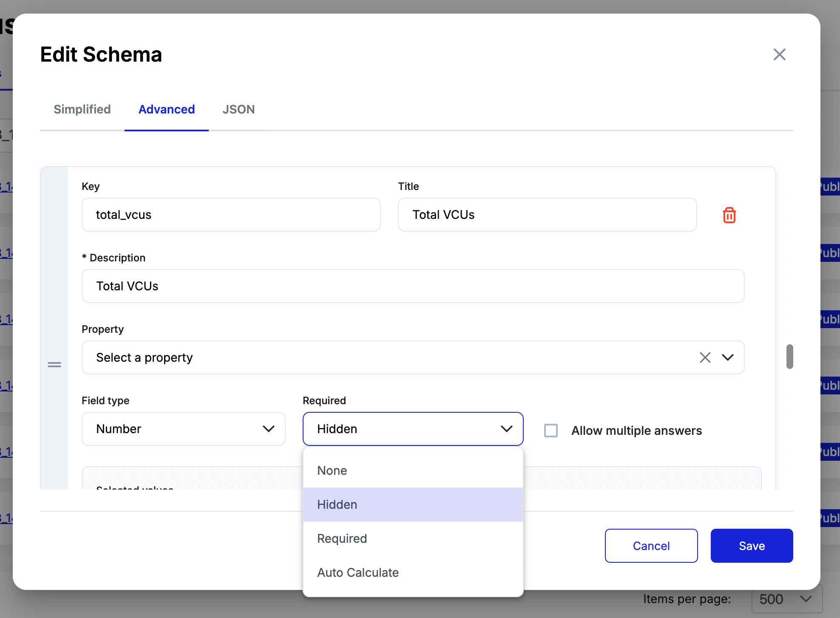The height and width of the screenshot is (618, 840).
Task: Open the Advanced tab
Action: pyautogui.click(x=167, y=109)
